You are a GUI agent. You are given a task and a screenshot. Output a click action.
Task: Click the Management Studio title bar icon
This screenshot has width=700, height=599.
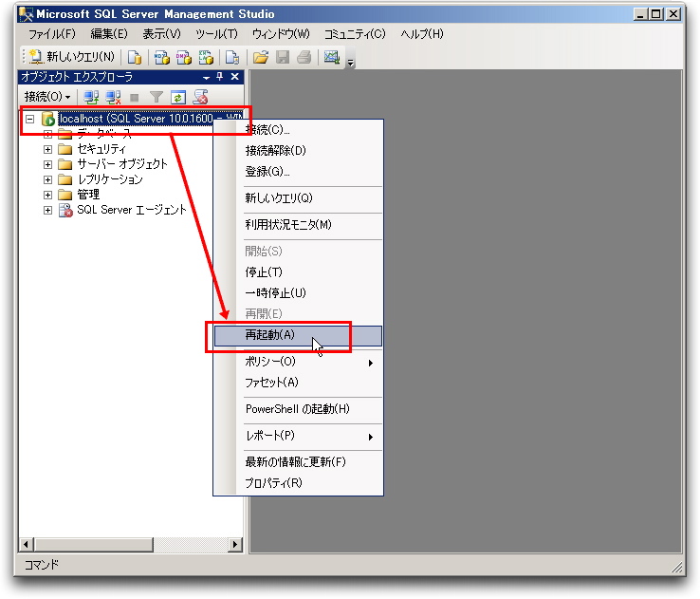point(26,14)
